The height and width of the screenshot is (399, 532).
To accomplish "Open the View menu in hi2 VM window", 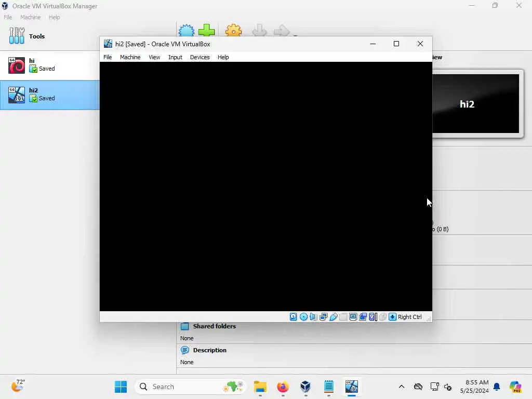I will [154, 57].
